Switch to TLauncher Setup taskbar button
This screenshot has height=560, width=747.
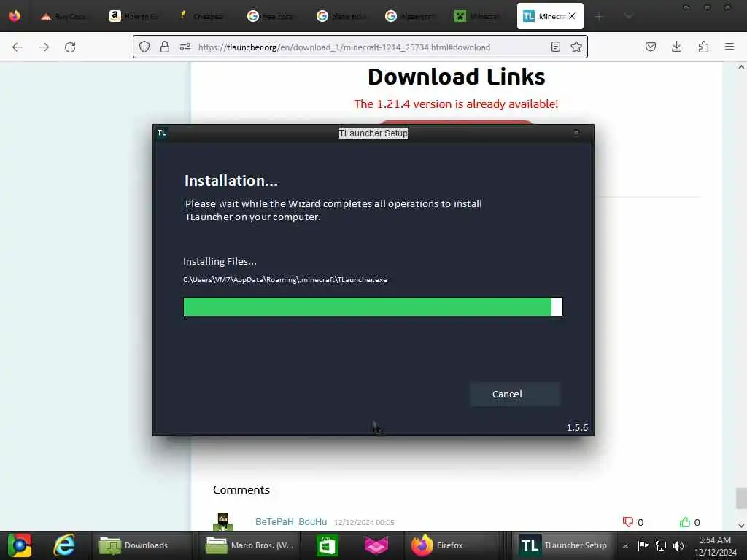(564, 545)
